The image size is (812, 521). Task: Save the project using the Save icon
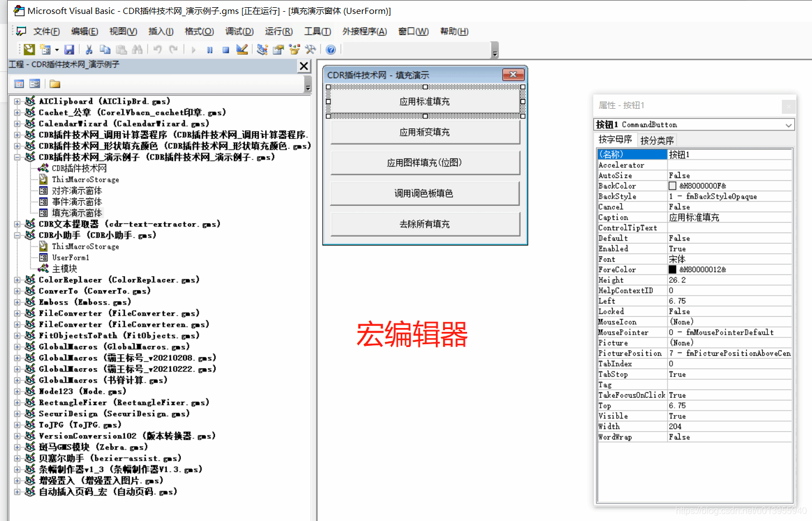tap(69, 50)
